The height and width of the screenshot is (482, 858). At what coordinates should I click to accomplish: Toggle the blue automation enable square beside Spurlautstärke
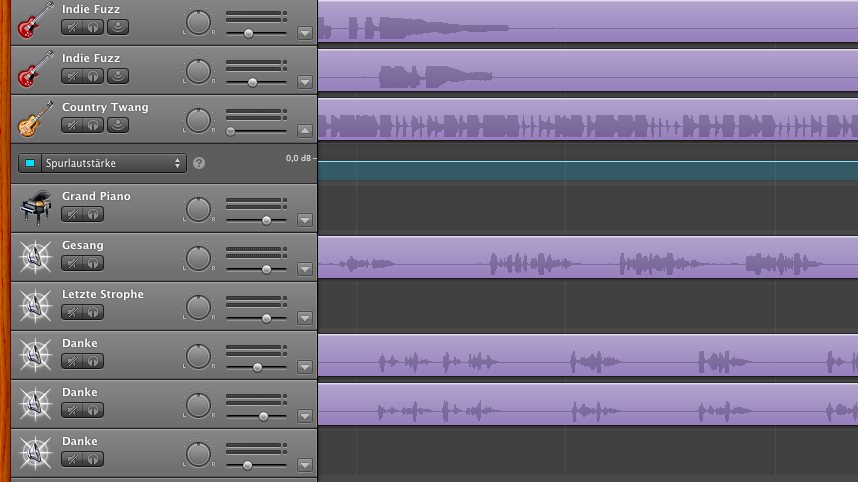point(30,163)
